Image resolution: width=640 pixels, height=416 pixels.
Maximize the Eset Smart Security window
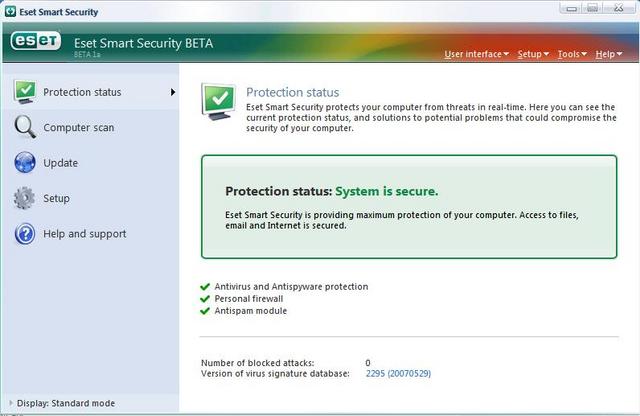coord(593,8)
